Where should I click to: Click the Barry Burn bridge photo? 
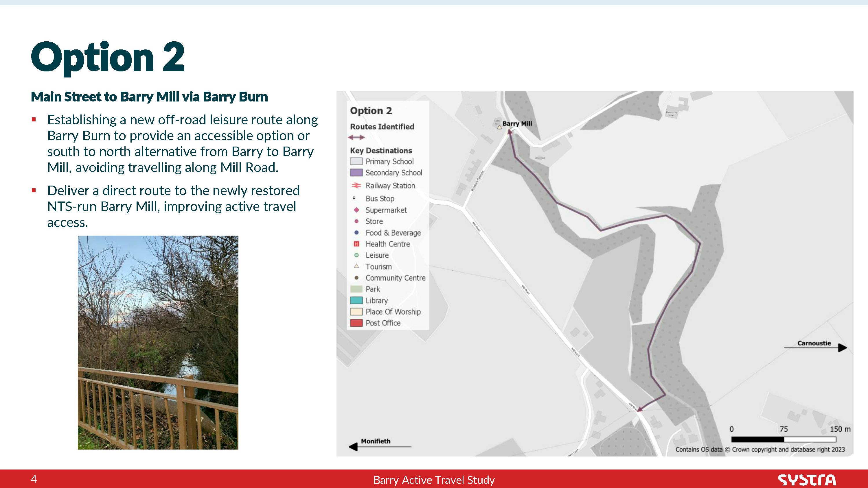tap(158, 342)
